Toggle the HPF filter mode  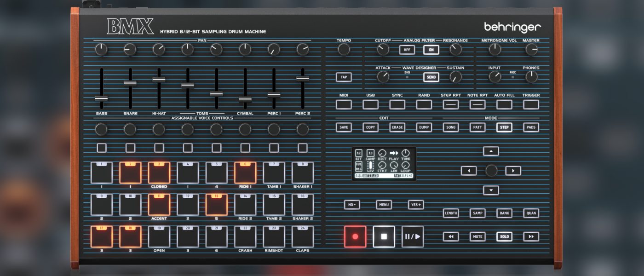407,50
